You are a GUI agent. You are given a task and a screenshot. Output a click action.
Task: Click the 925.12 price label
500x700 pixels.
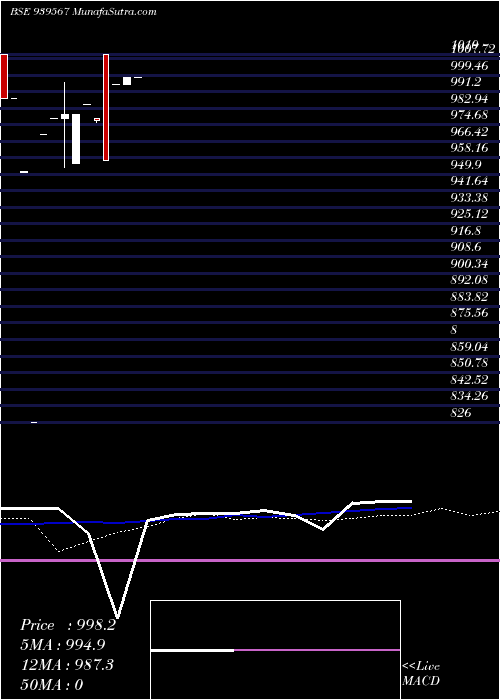469,214
